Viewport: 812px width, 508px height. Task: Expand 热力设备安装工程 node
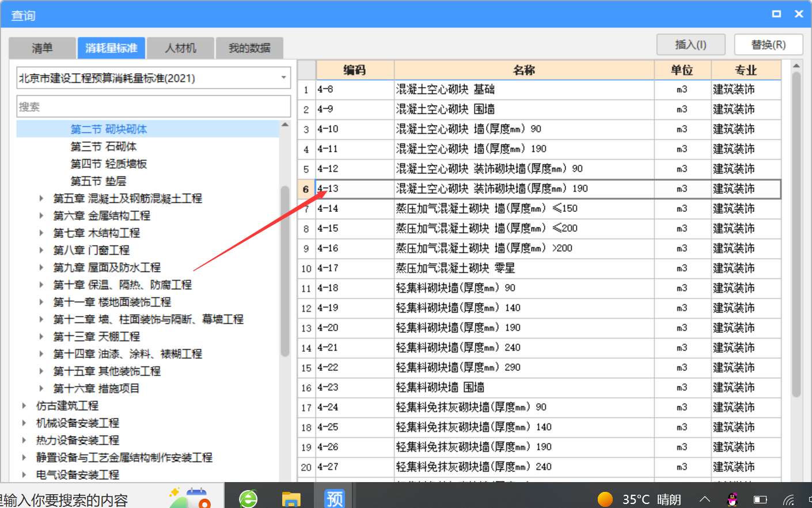(x=24, y=440)
